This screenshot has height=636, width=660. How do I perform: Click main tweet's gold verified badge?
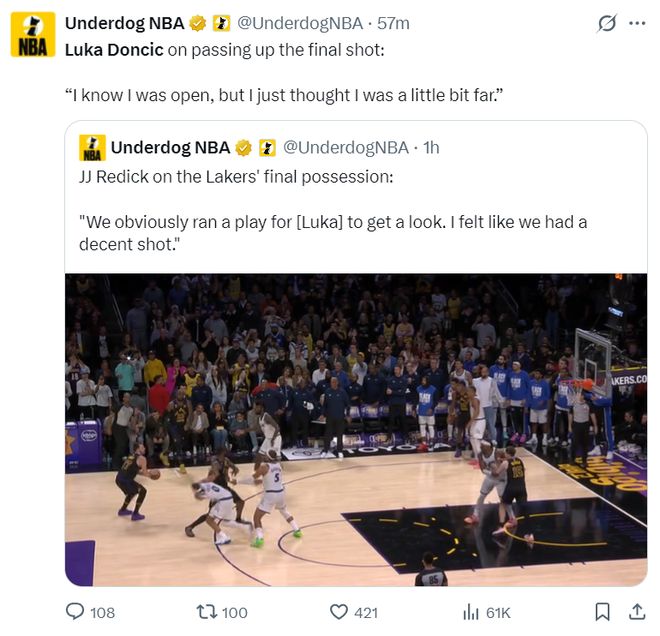tap(199, 24)
